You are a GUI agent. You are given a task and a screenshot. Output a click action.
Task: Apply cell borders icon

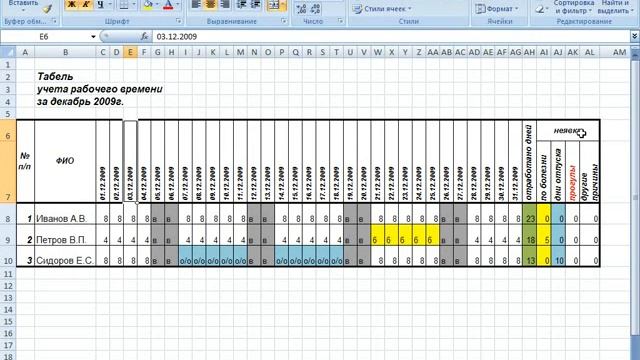pyautogui.click(x=124, y=4)
